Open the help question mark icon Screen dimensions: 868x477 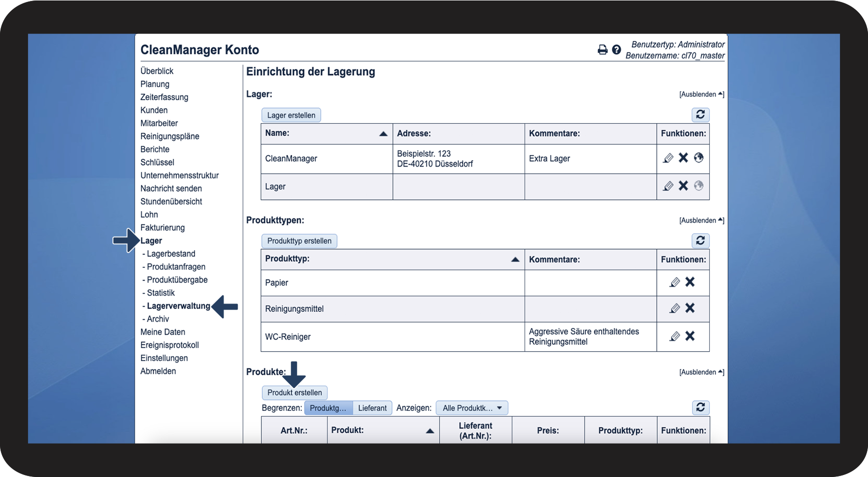tap(616, 50)
